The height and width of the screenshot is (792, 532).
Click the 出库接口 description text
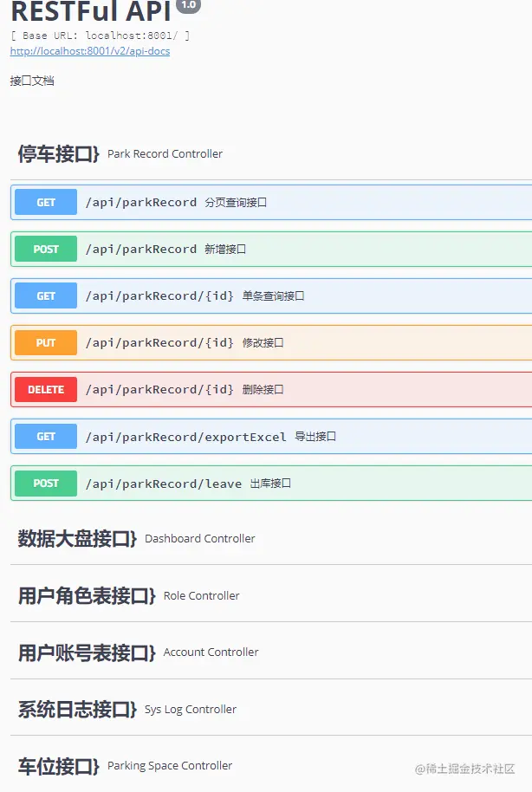tap(270, 484)
